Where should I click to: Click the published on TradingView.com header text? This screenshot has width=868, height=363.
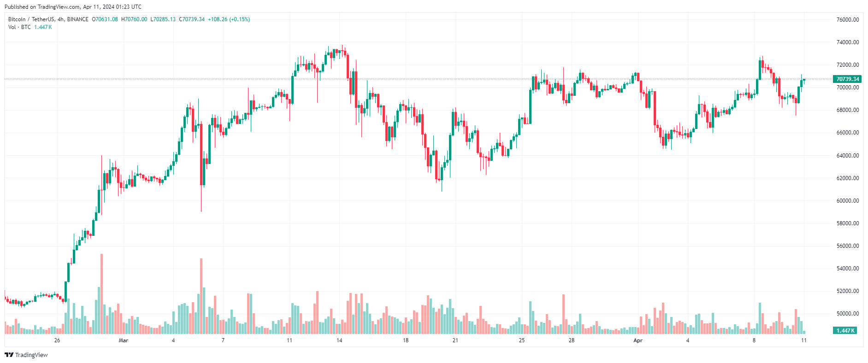(x=73, y=7)
